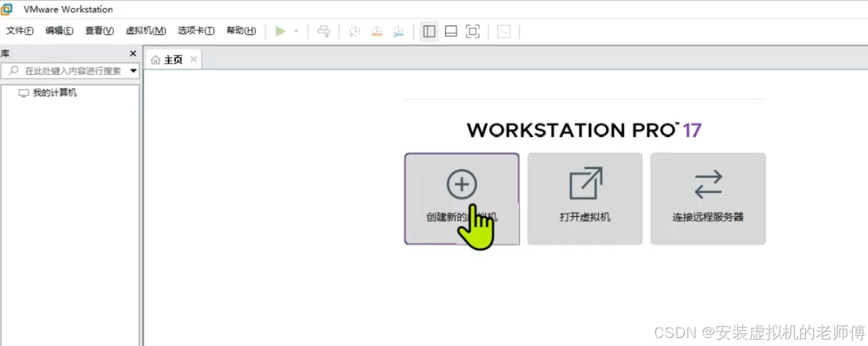Click the 创建新的虚拟机 button
Viewport: 868px width, 346px height.
(462, 199)
